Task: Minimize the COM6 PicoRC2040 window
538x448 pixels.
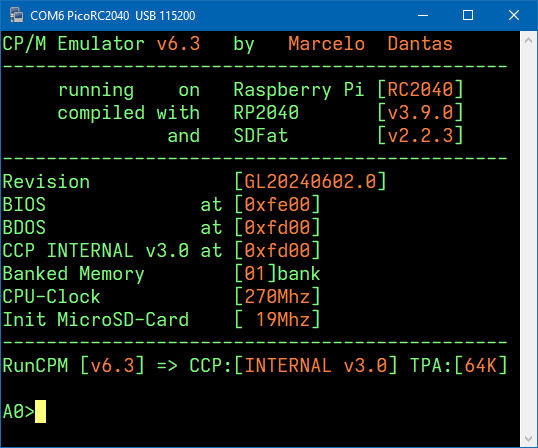Action: tap(423, 15)
